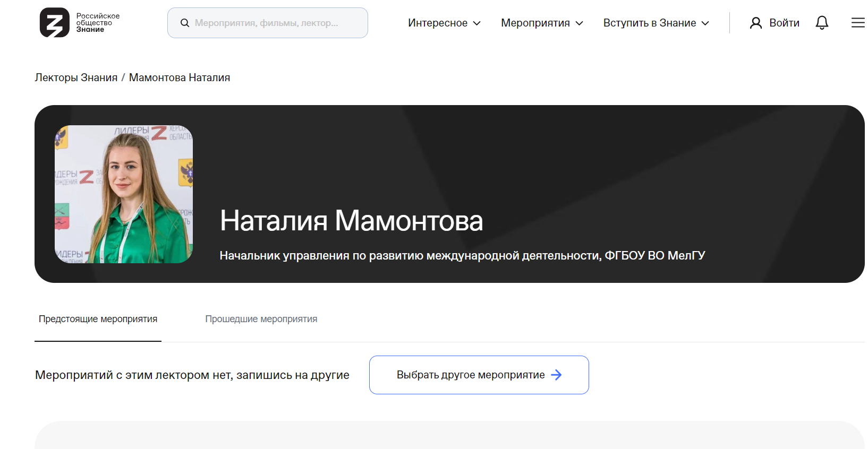Screen dimensions: 868x449
Task: Go to Лекторы Знания breadcrumb
Action: pos(76,77)
